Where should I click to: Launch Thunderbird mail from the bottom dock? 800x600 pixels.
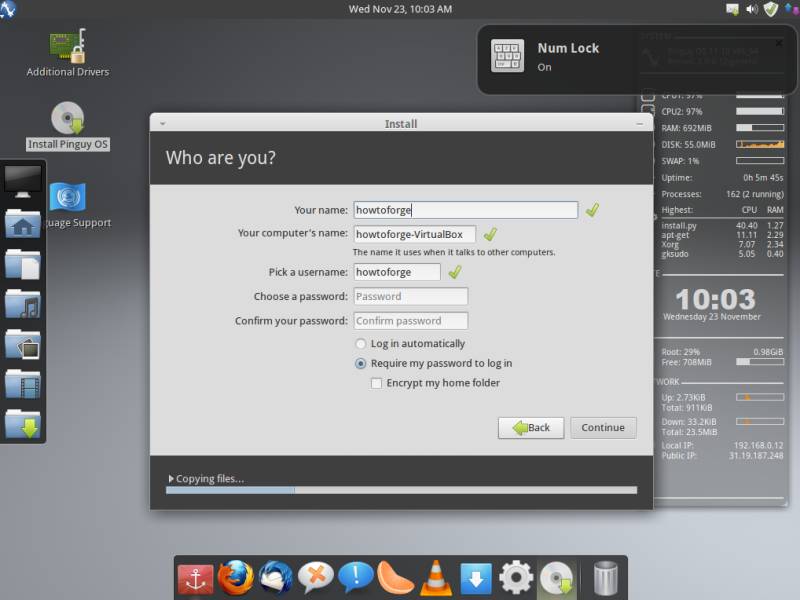click(x=276, y=578)
